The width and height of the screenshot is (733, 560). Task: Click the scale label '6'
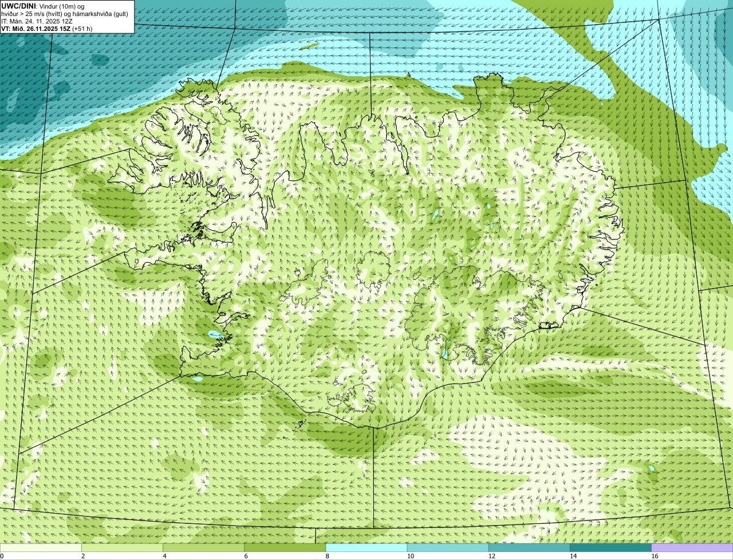click(246, 556)
